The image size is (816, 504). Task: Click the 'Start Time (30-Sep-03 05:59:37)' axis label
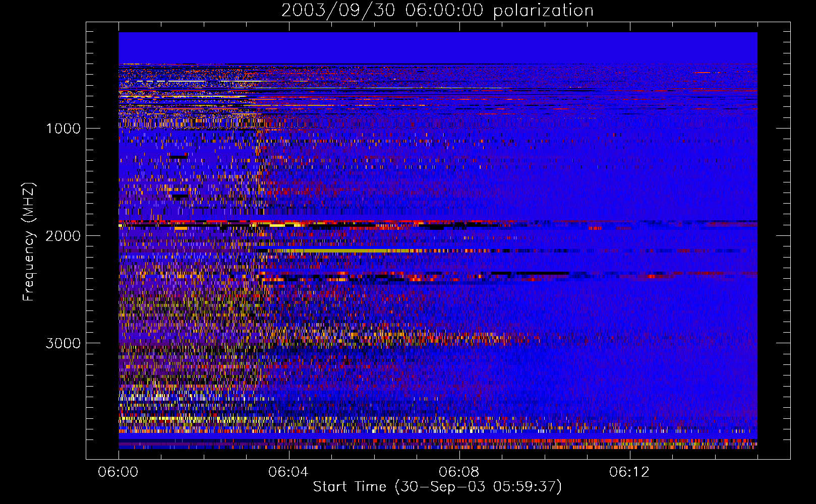click(x=437, y=487)
